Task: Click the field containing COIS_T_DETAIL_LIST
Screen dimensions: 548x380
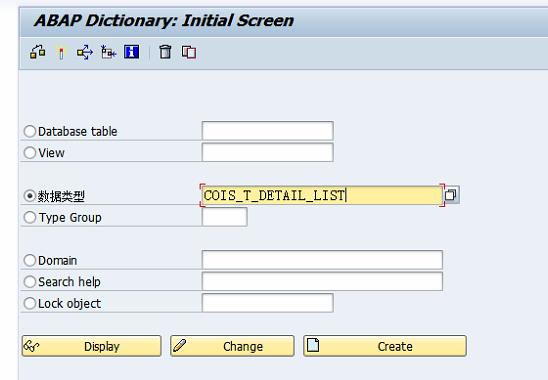Action: [x=322, y=195]
